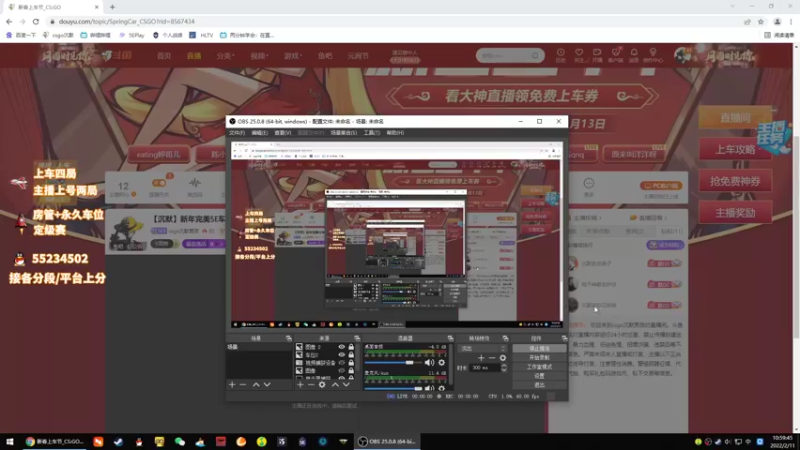Open OBS 编辑(E) menu
The height and width of the screenshot is (450, 800).
pyautogui.click(x=259, y=133)
